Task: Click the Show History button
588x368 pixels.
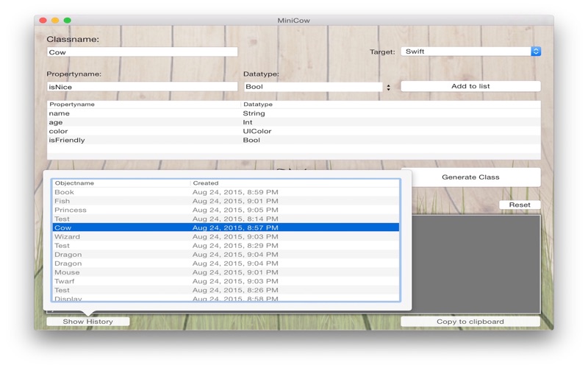Action: (87, 322)
